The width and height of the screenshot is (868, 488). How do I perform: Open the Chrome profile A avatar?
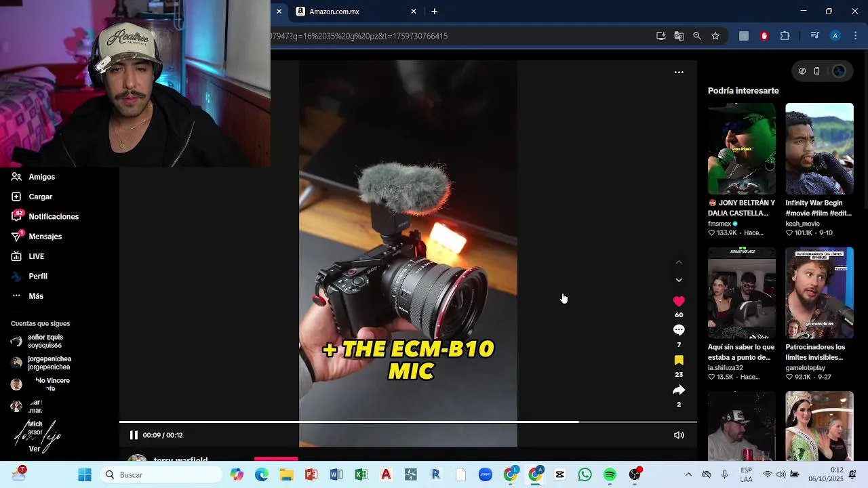tap(835, 36)
